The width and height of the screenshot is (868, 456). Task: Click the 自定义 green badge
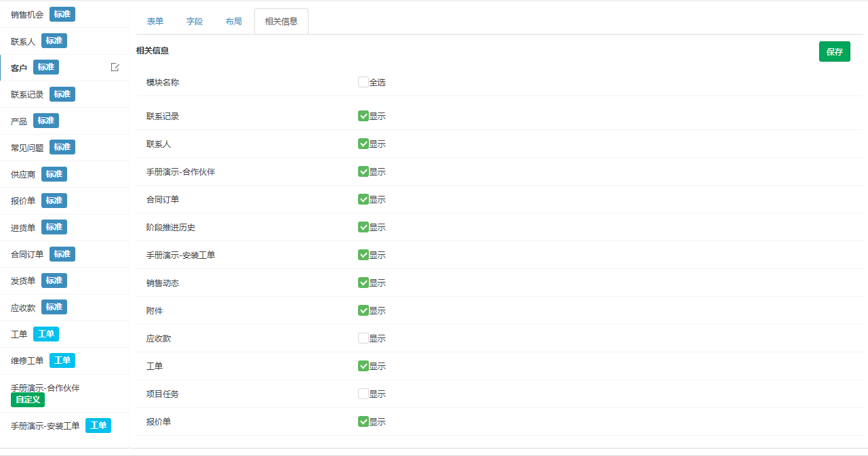[28, 400]
